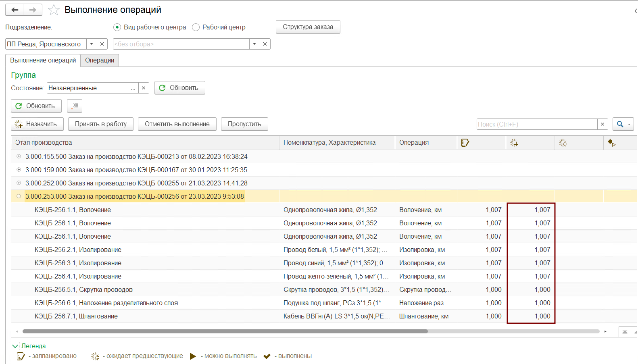Viewport: 638px width, 364px height.
Task: Click the assigned column header icon
Action: (x=514, y=143)
